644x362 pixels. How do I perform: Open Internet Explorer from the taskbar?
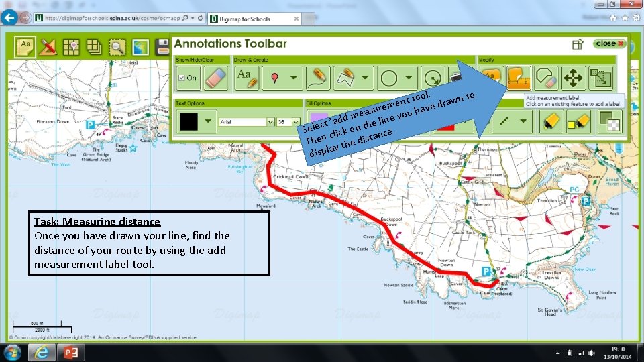pos(42,353)
